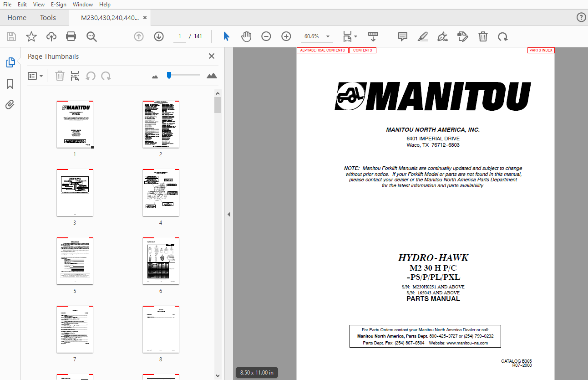The height and width of the screenshot is (380, 588).
Task: Reduce thumbnail size with small mountain icon
Action: tap(155, 77)
